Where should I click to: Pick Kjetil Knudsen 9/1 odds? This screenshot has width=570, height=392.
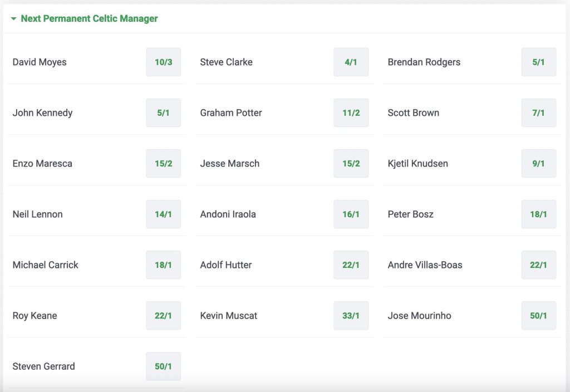538,164
